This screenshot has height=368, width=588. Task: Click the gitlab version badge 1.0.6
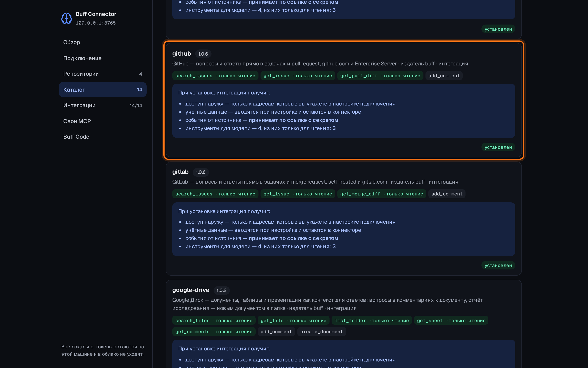coord(200,172)
